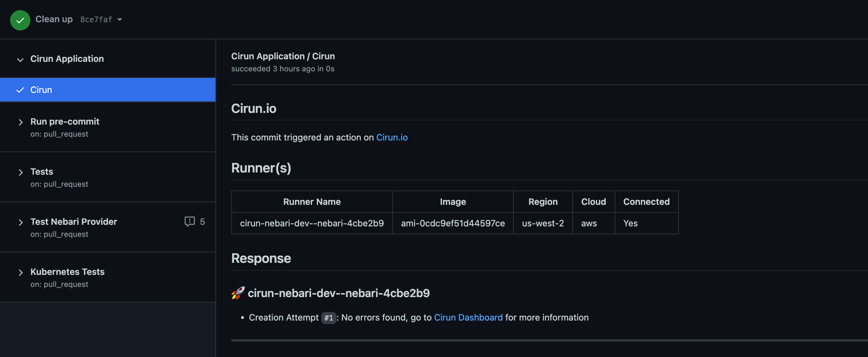
Task: Expand the Tests workflow chevron
Action: pos(21,172)
